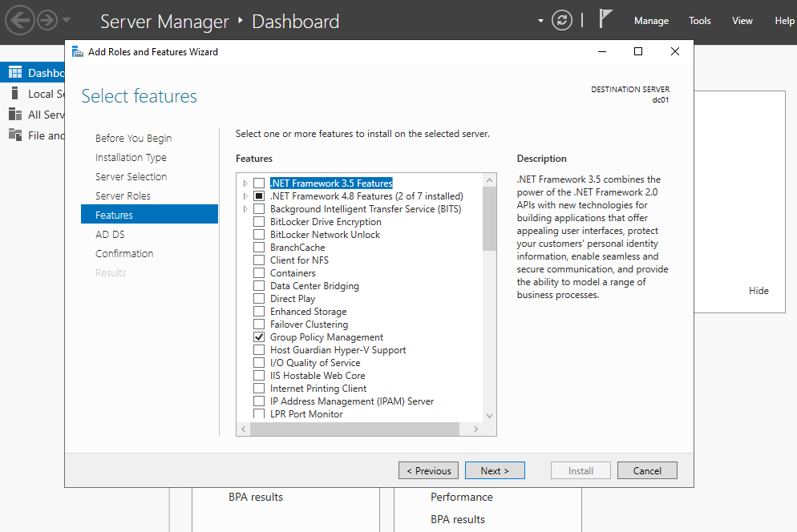Enable the Enhanced Storage checkbox

(x=259, y=311)
